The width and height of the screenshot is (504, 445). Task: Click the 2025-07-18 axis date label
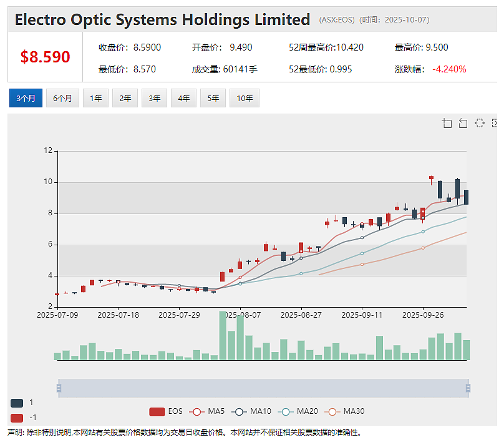pyautogui.click(x=119, y=315)
